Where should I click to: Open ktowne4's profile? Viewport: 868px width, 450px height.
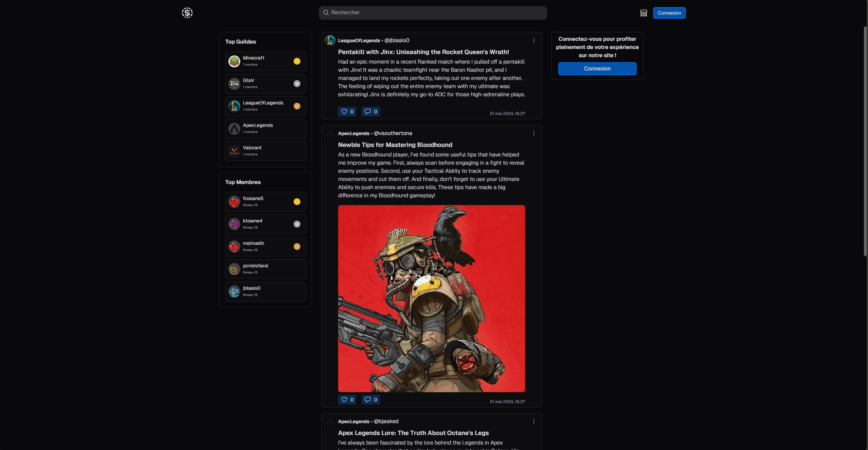[265, 224]
